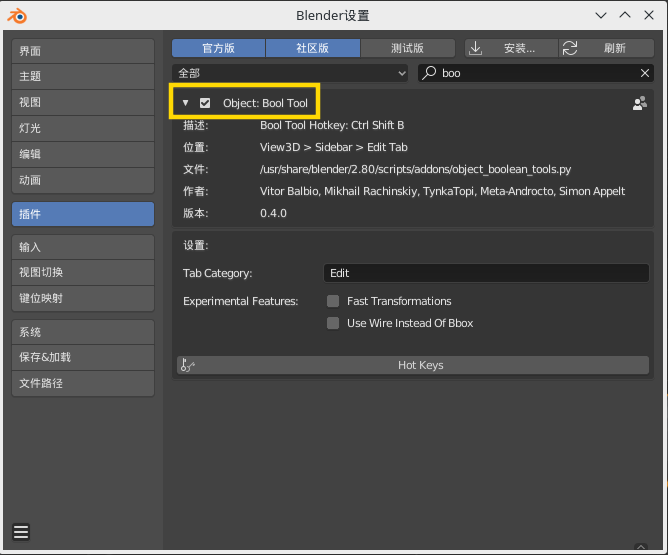Viewport: 668px width, 555px height.
Task: Click the window roll-down chevron in title bar
Action: (601, 16)
